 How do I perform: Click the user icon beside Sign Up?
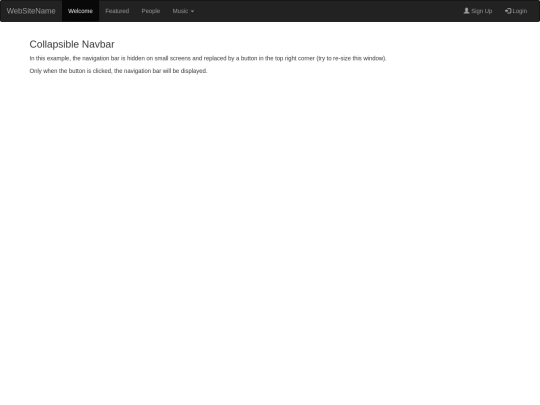click(466, 11)
